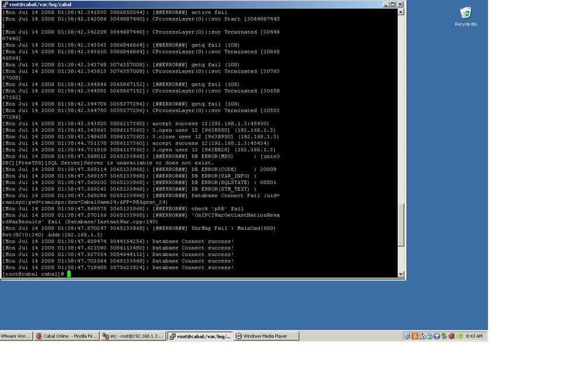Screen dimensions: 588x368
Task: Click the blue round tray icon
Action: 436,336
